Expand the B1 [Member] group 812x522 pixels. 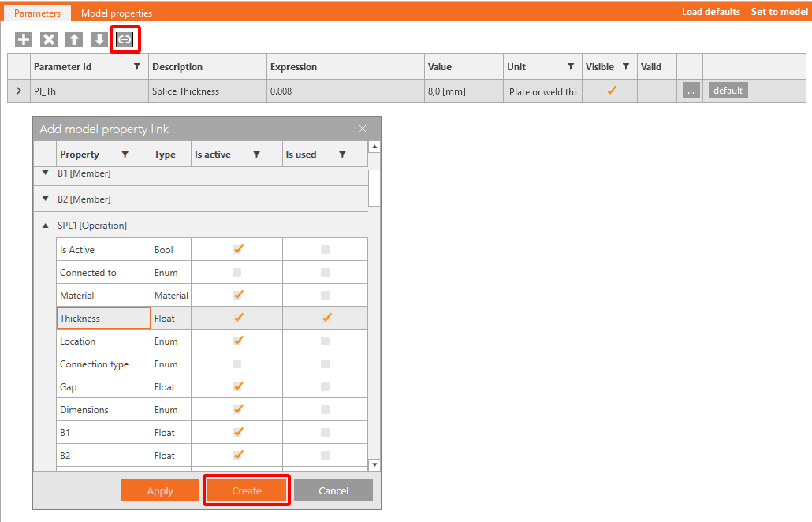tap(46, 173)
